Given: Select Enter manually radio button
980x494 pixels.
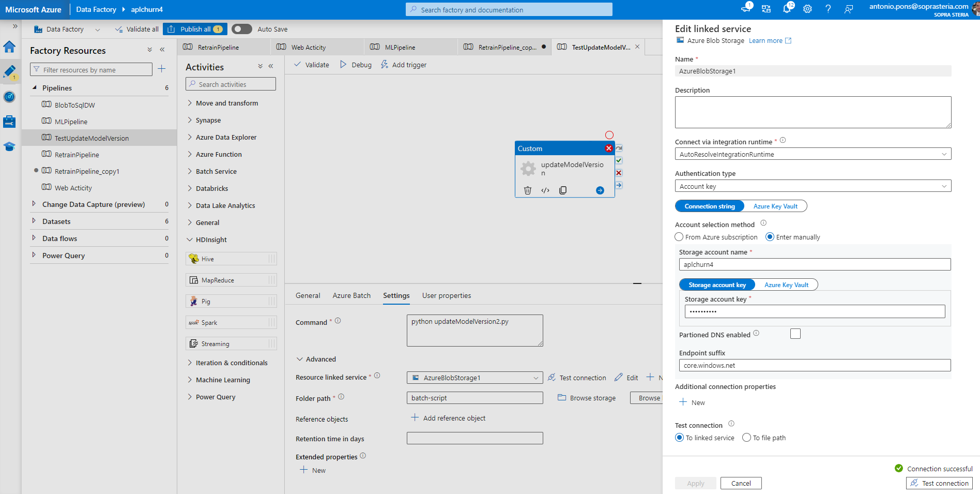Looking at the screenshot, I should pyautogui.click(x=770, y=237).
